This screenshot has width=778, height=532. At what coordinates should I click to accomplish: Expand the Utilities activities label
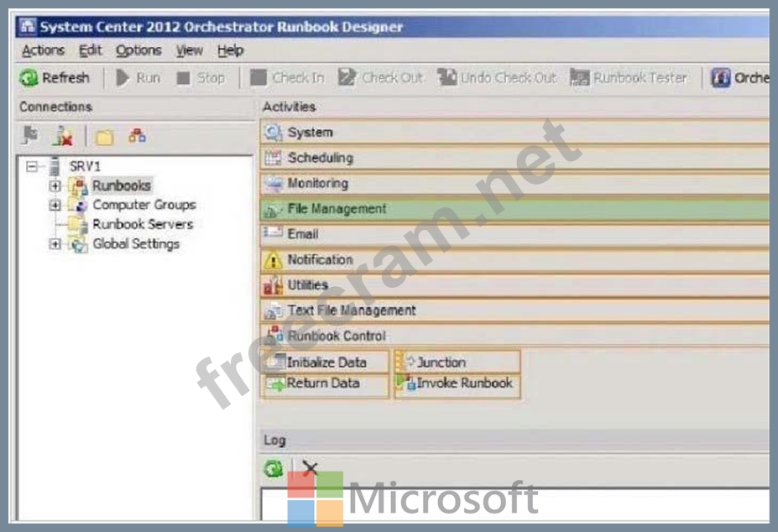pyautogui.click(x=308, y=284)
